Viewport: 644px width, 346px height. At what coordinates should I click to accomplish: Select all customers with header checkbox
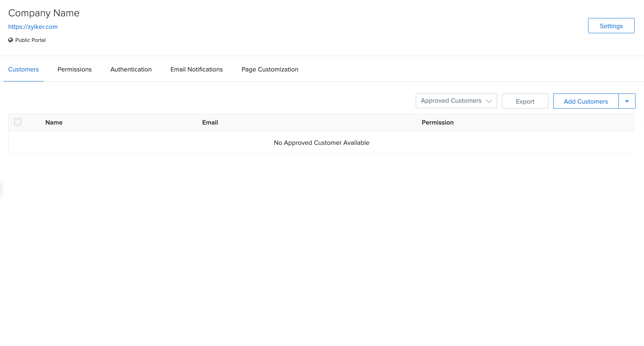pyautogui.click(x=18, y=122)
